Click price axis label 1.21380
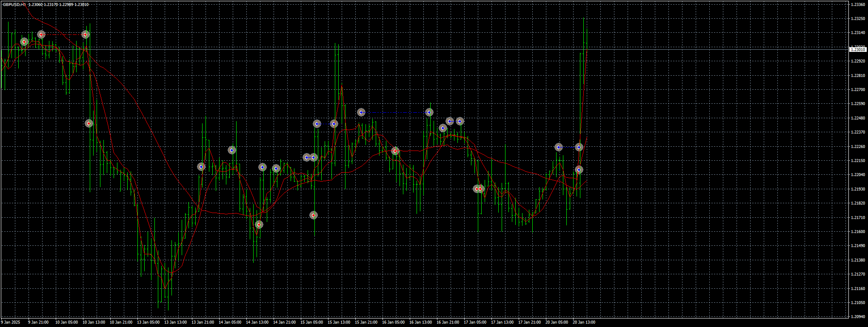This screenshot has height=327, width=868. coord(857,260)
